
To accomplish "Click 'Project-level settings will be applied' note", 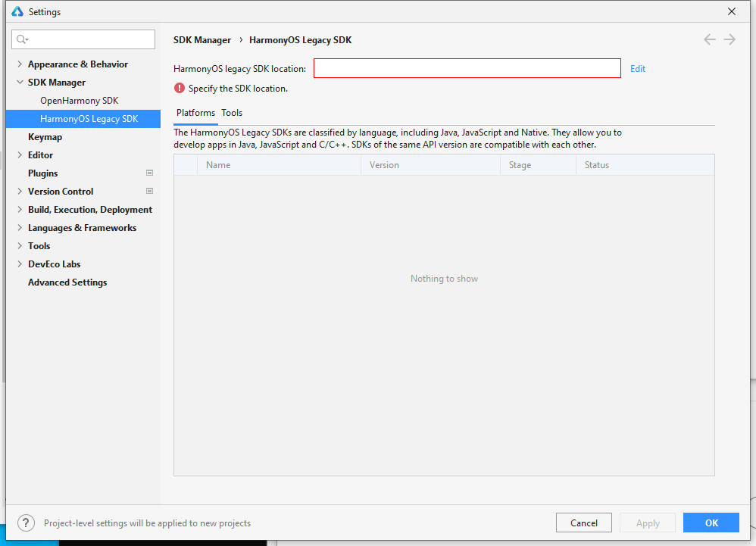I will coord(147,523).
